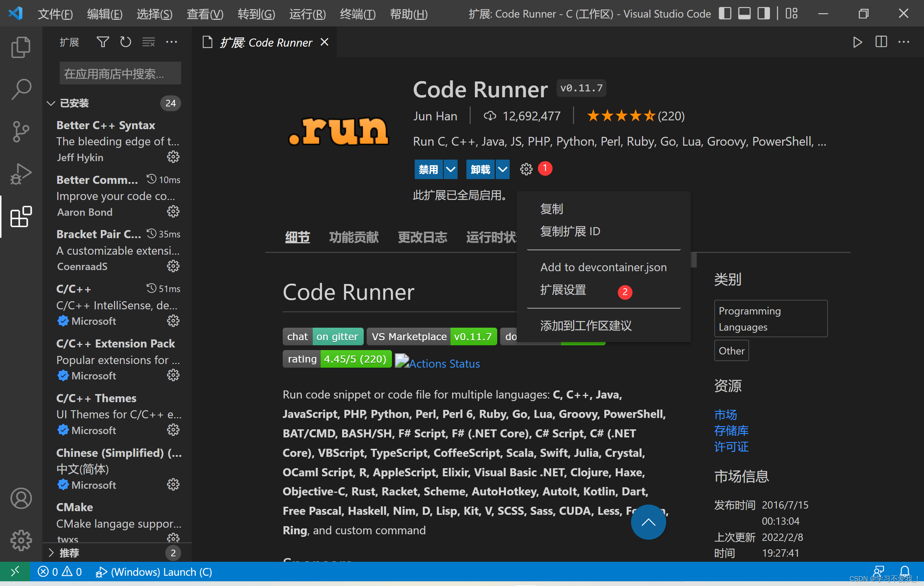Refresh the extensions list
Viewport: 924px width, 586px height.
pyautogui.click(x=125, y=42)
